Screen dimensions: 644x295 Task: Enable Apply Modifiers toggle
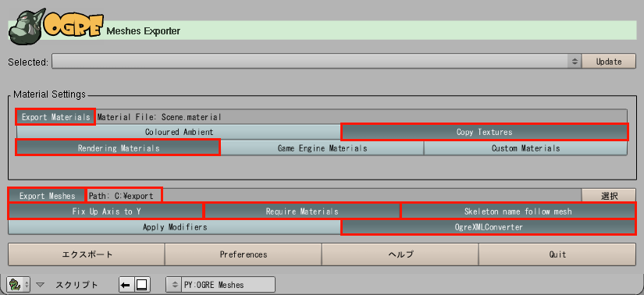(x=175, y=227)
